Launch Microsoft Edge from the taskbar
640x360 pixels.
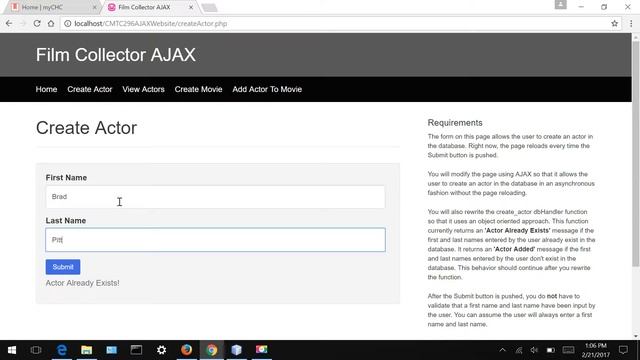62,350
